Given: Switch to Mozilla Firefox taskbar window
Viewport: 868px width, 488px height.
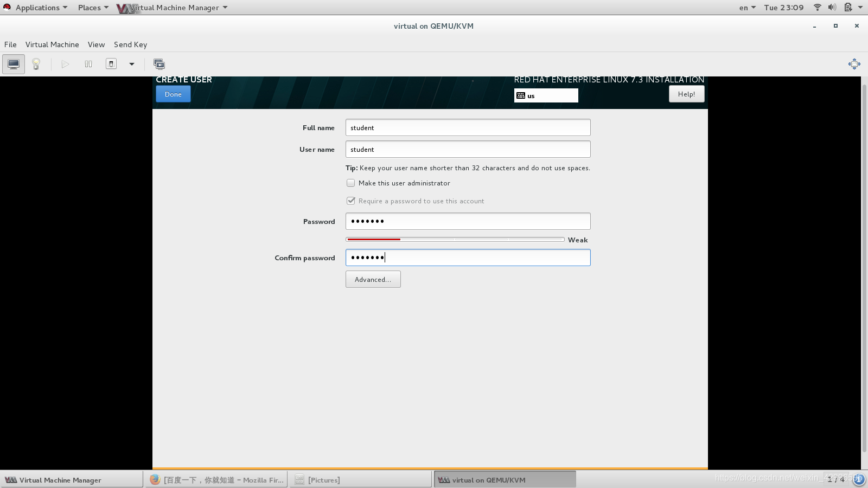Looking at the screenshot, I should coord(216,480).
